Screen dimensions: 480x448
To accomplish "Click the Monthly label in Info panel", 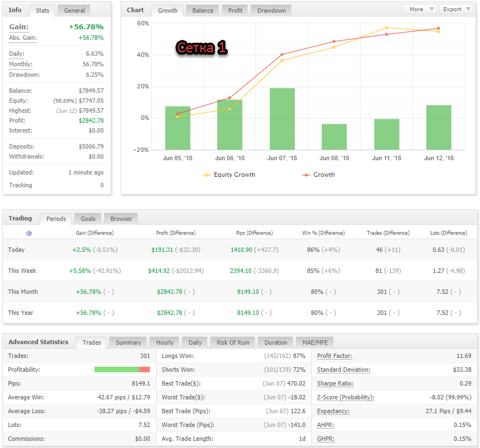I will click(20, 64).
